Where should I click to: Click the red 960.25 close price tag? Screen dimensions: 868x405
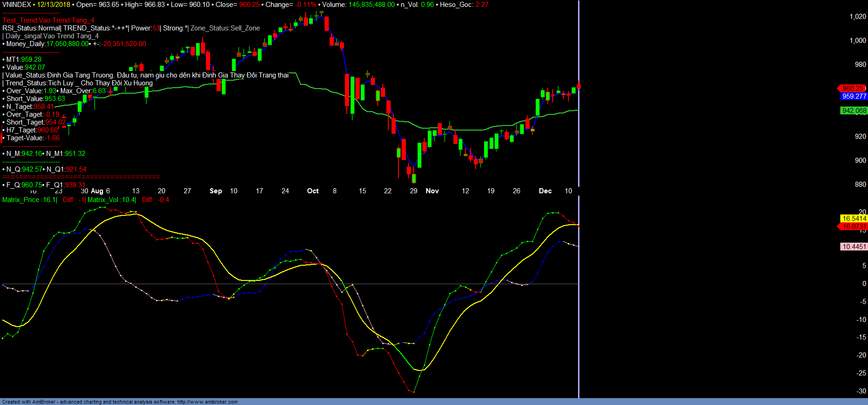[852, 88]
